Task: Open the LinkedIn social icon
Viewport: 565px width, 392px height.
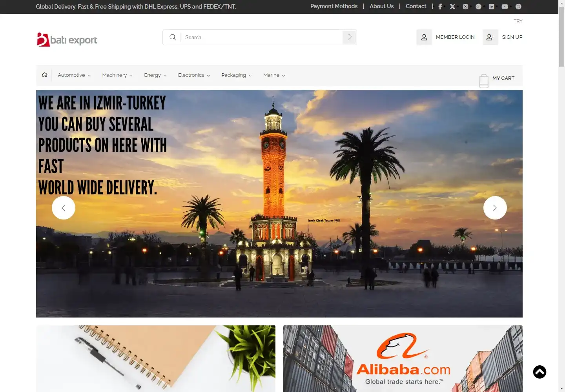Action: pos(491,7)
